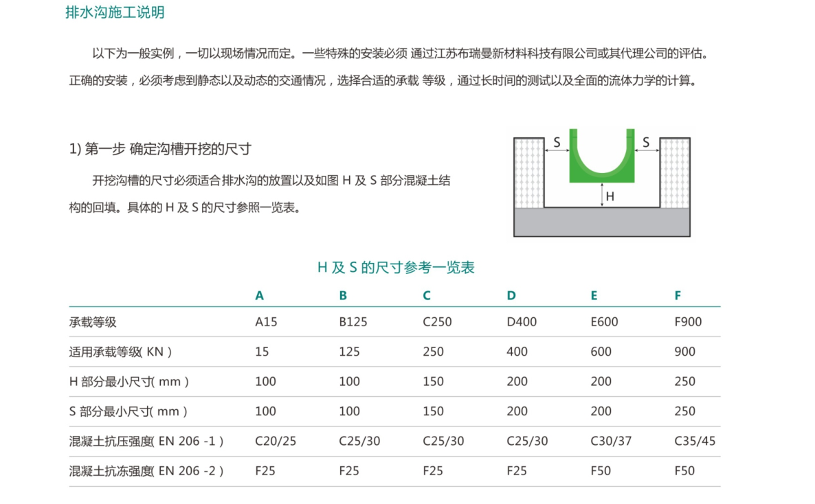Screen dimensions: 815x504
Task: Select the concrete strength cell C35/45
Action: pyautogui.click(x=695, y=442)
